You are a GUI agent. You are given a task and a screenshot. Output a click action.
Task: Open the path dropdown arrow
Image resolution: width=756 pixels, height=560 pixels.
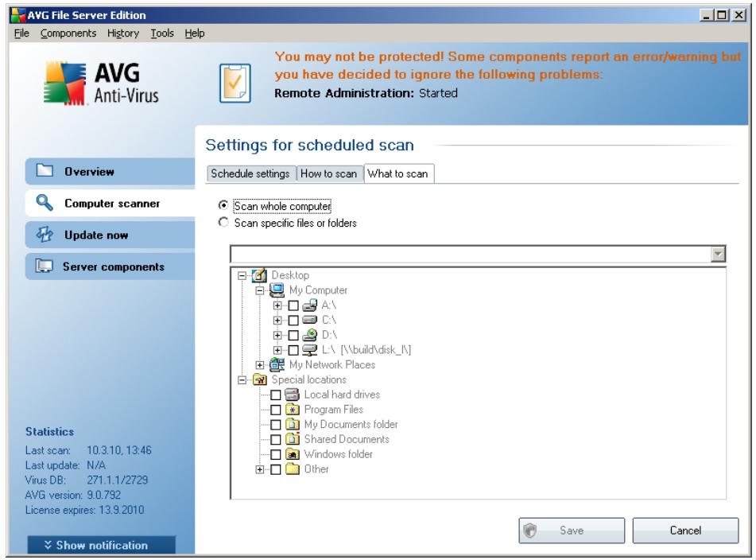[718, 254]
